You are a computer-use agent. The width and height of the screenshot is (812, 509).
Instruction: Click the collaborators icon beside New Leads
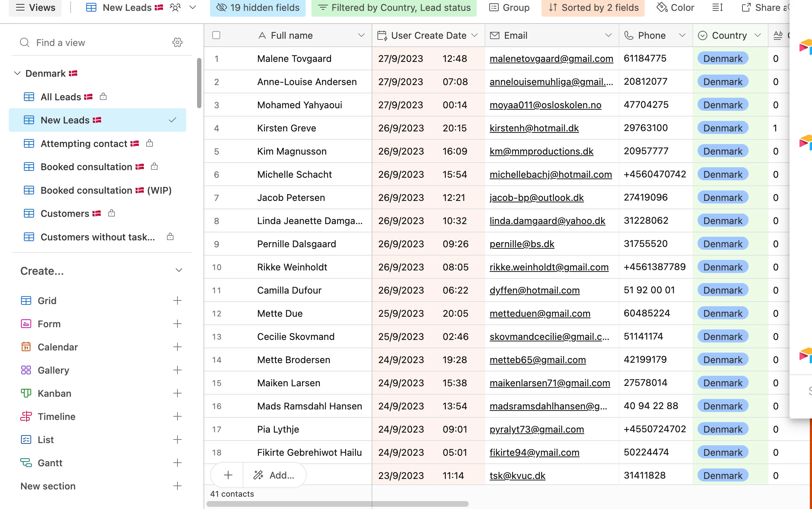pos(175,8)
